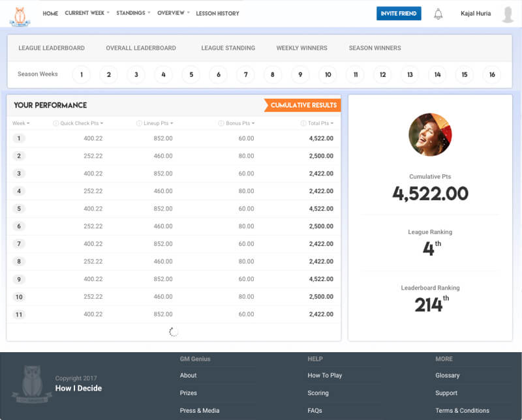Click the week 11 row badge
The width and height of the screenshot is (522, 420).
[x=19, y=314]
